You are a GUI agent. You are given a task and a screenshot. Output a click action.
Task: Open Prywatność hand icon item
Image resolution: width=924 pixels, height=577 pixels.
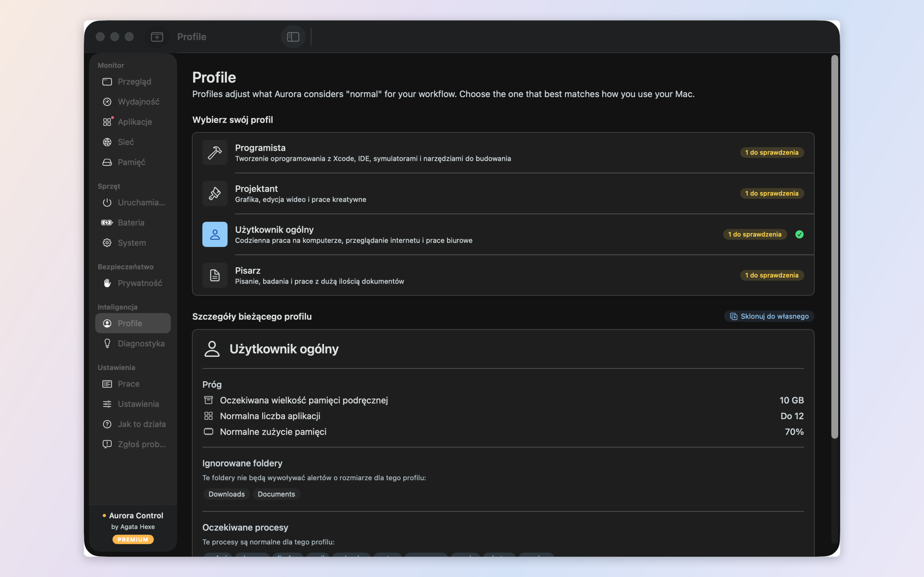coord(133,283)
